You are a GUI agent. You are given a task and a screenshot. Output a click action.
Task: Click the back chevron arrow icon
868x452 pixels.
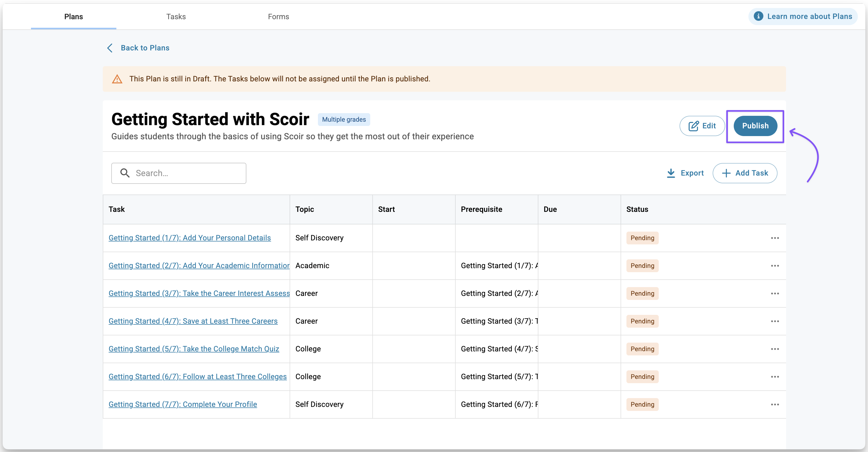(x=110, y=48)
